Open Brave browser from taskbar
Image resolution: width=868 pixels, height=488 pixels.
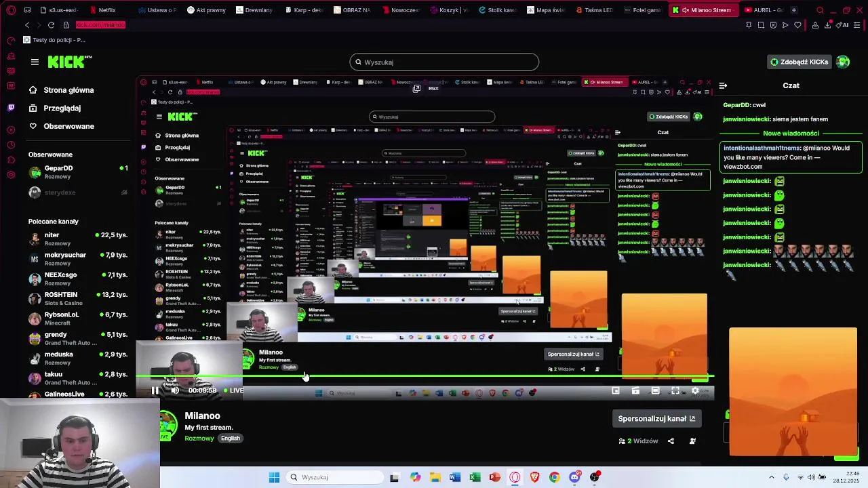(535, 477)
